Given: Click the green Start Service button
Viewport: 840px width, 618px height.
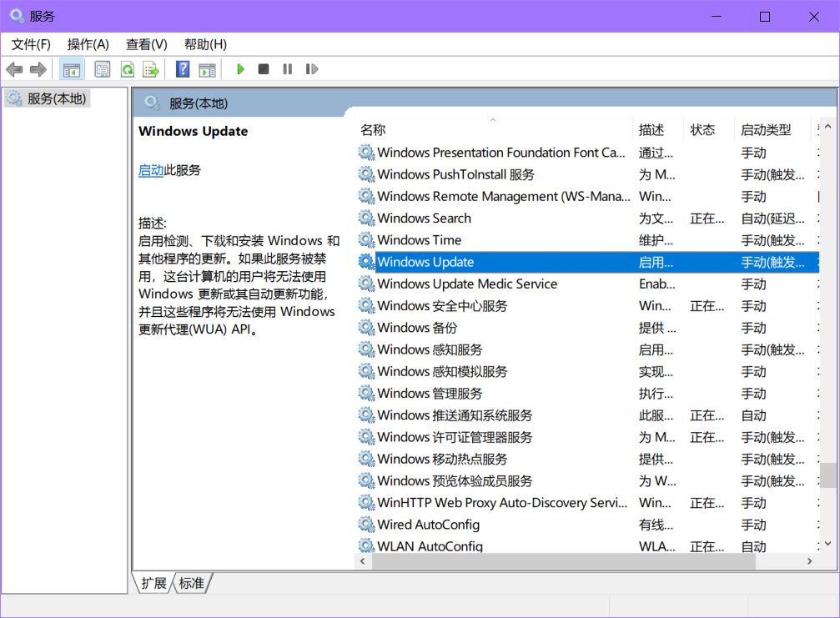Looking at the screenshot, I should coord(240,69).
